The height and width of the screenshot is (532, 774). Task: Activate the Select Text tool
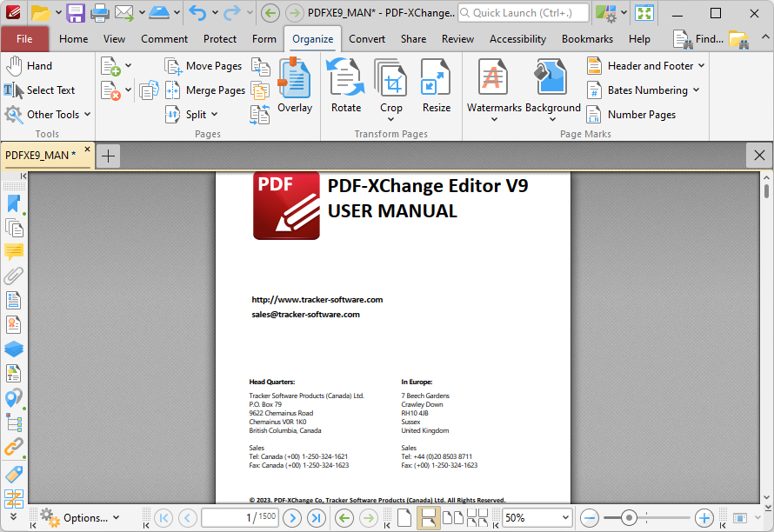(39, 90)
